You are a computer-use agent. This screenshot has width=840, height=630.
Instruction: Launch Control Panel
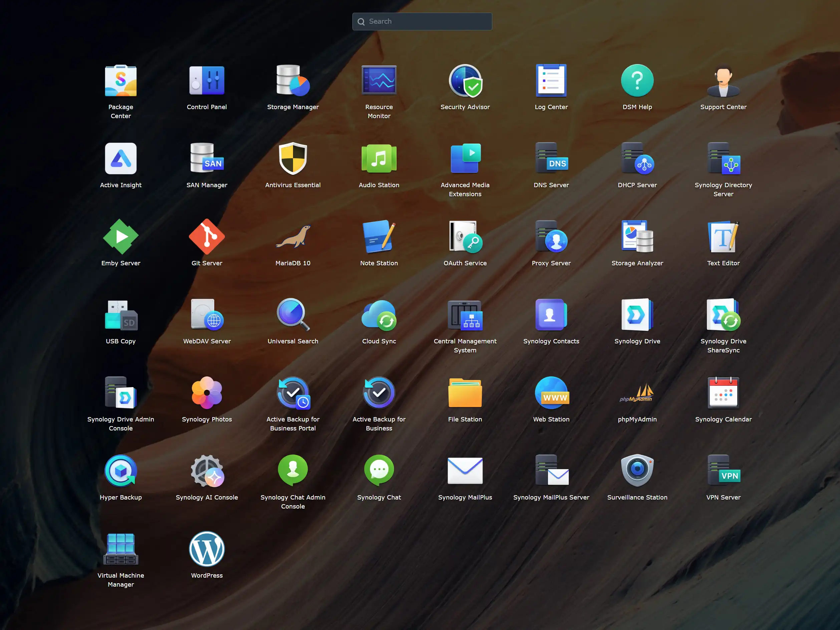click(x=207, y=81)
